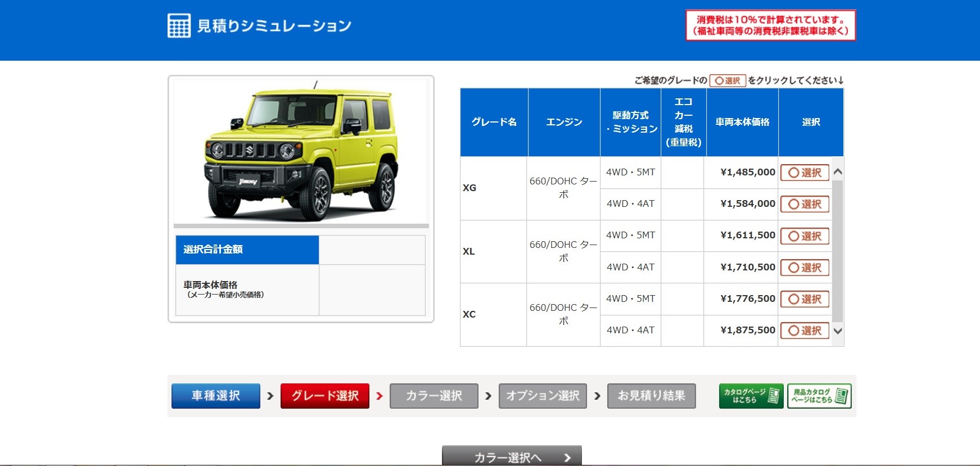This screenshot has width=980, height=466.
Task: Click the エコカー減税(重量税) column header
Action: click(684, 122)
